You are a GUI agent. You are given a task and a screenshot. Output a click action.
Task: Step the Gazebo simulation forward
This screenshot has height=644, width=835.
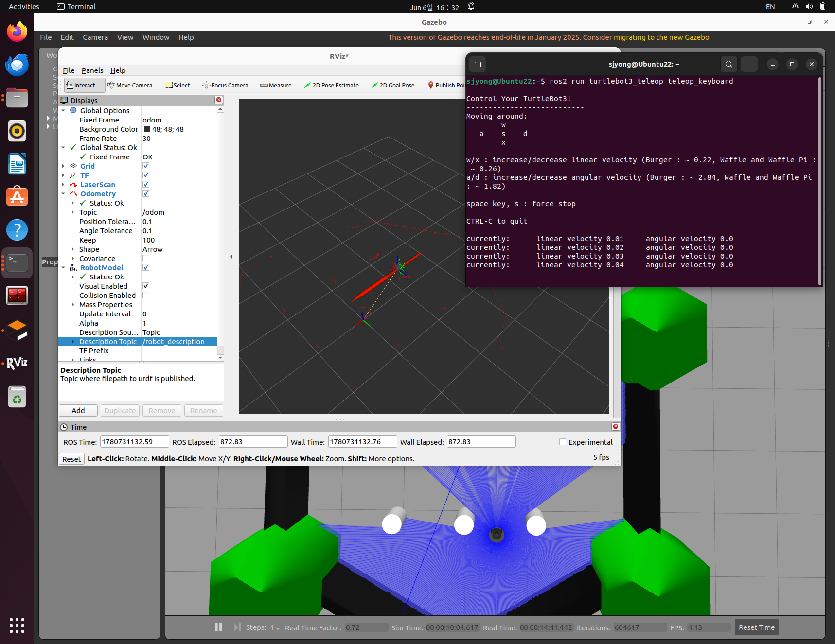pyautogui.click(x=237, y=627)
